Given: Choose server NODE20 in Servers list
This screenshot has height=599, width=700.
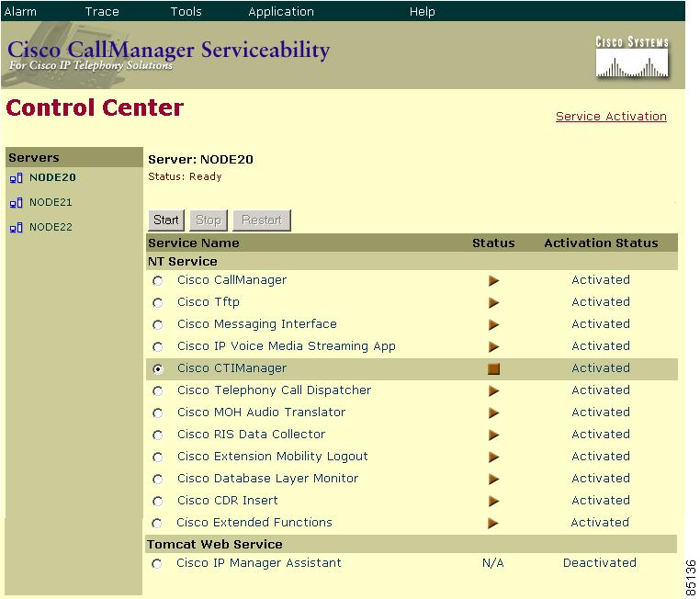Looking at the screenshot, I should [52, 177].
